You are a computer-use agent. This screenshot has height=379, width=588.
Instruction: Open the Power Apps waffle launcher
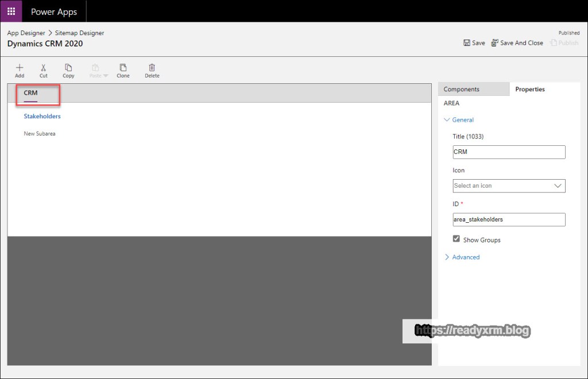click(x=11, y=11)
